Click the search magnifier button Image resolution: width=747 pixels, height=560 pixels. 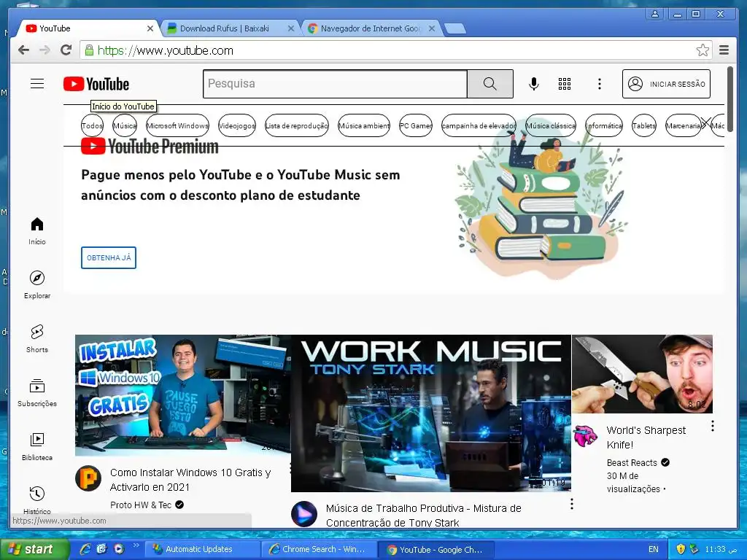click(x=489, y=84)
